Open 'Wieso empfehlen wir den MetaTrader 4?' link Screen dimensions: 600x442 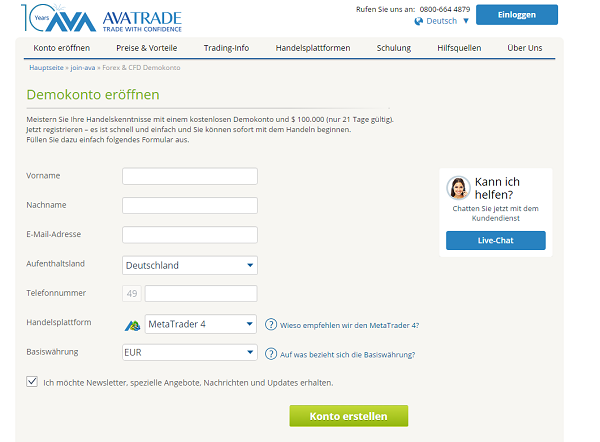pyautogui.click(x=349, y=325)
